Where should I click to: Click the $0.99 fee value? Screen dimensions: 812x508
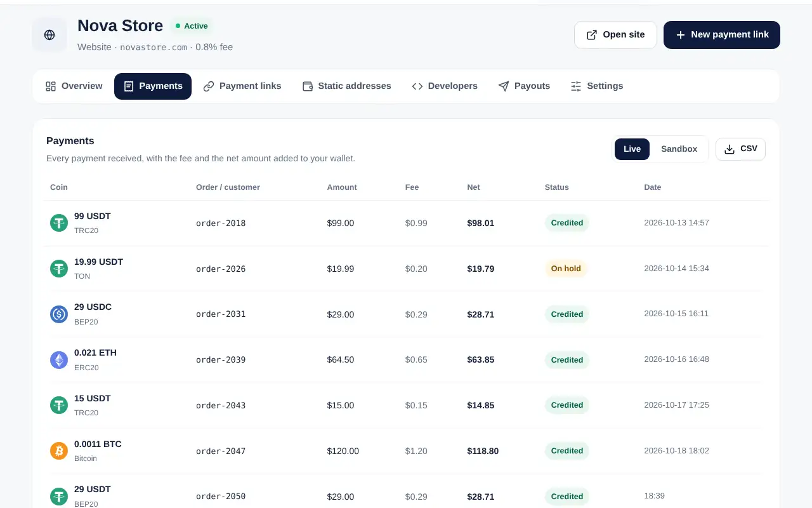click(416, 223)
